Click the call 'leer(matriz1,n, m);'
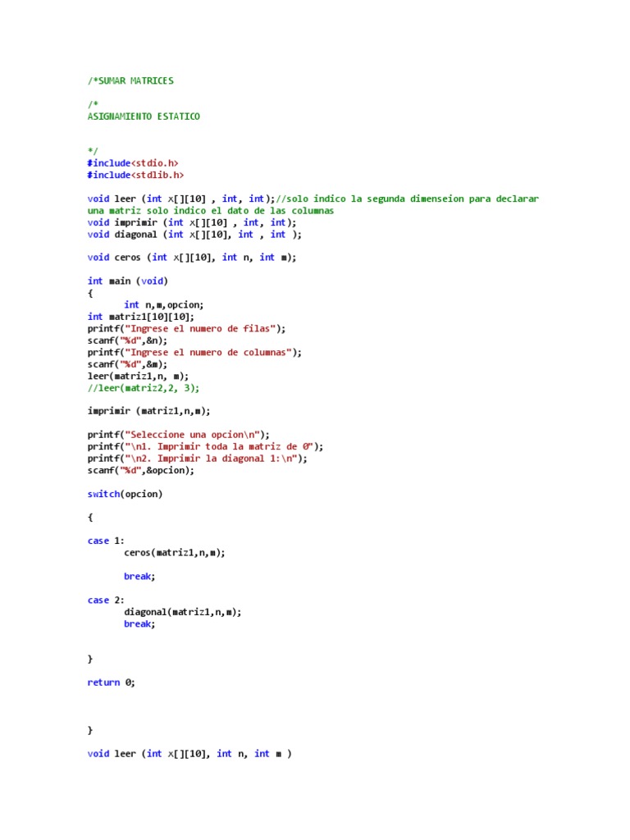Image resolution: width=630 pixels, height=840 pixels. point(138,376)
